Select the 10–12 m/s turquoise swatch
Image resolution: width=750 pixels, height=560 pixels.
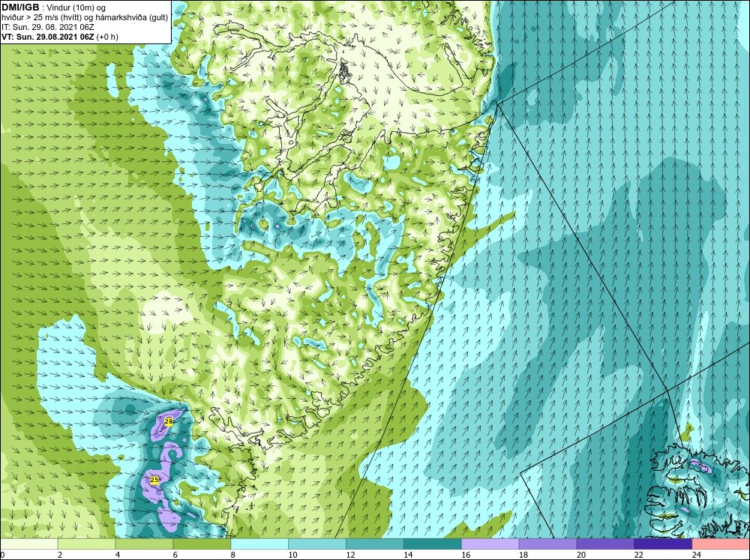tap(317, 544)
